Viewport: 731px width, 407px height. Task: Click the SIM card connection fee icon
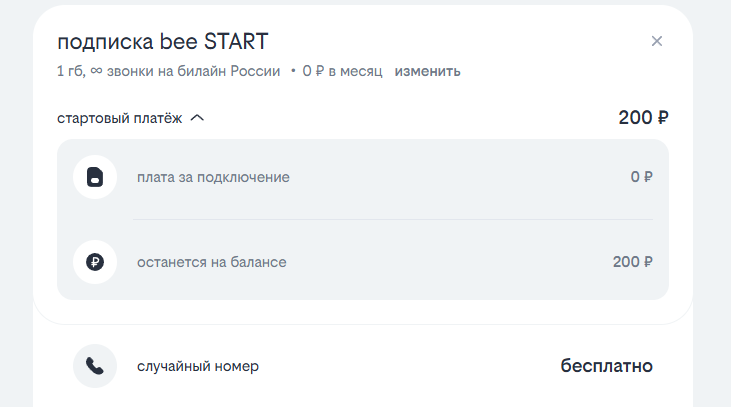[x=95, y=178]
